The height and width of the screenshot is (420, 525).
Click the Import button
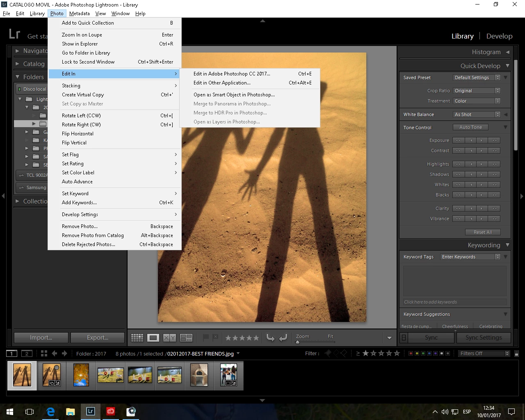41,338
